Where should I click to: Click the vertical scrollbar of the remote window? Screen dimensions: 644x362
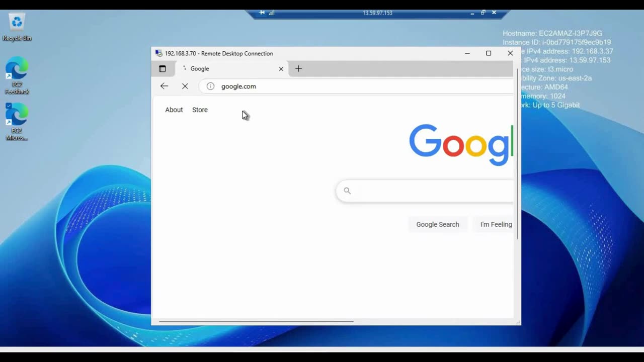tap(517, 153)
